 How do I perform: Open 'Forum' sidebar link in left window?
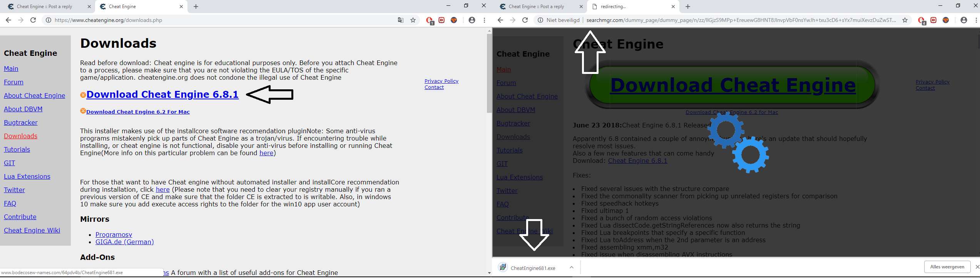click(x=13, y=82)
